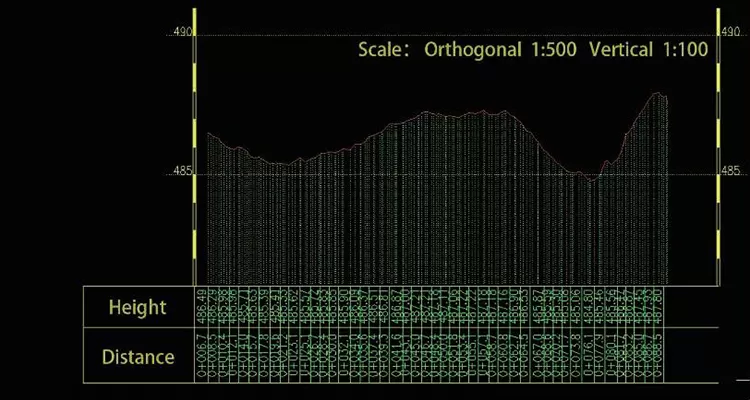Click the empty cell right of Height values
Screen dimensions: 750x400
692,307
